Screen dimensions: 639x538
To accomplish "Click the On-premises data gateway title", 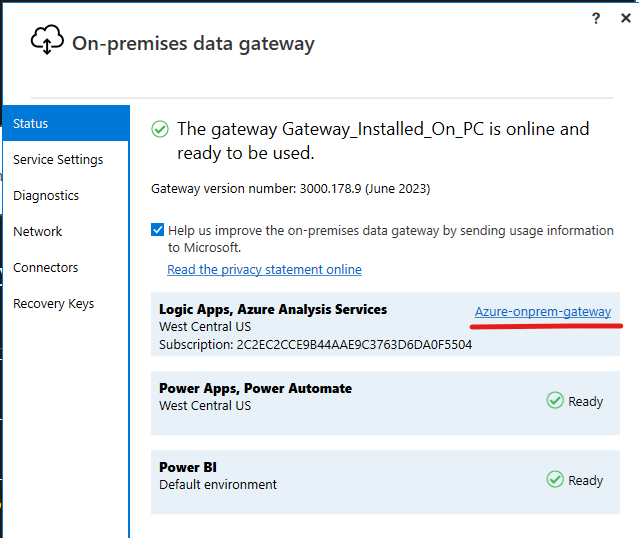I will click(x=193, y=44).
